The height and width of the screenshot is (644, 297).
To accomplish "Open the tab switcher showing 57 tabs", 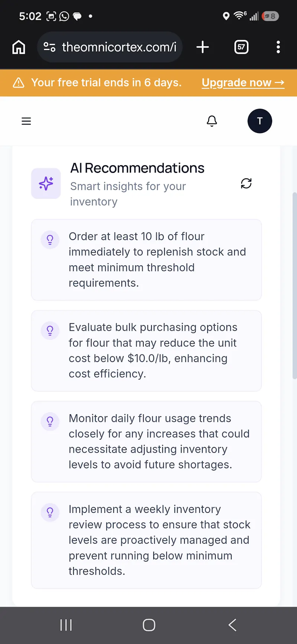I will pyautogui.click(x=241, y=47).
